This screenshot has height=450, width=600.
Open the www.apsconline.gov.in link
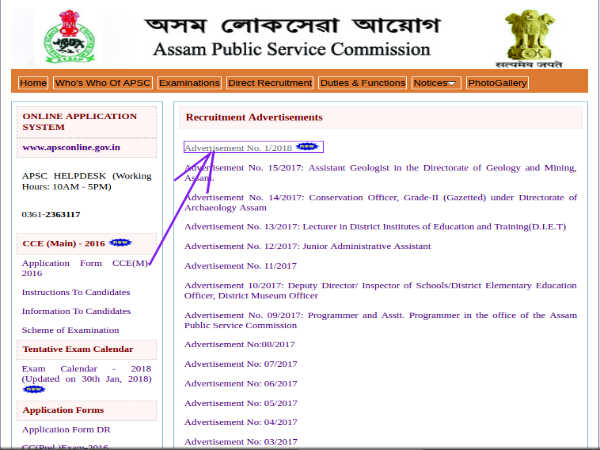[71, 147]
